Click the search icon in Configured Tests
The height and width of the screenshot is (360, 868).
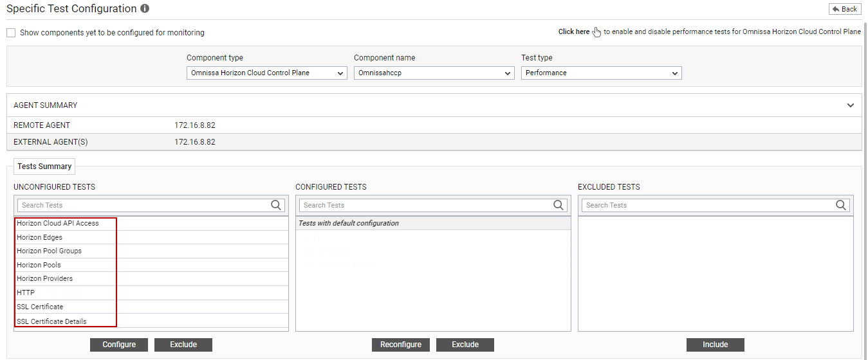click(x=559, y=205)
